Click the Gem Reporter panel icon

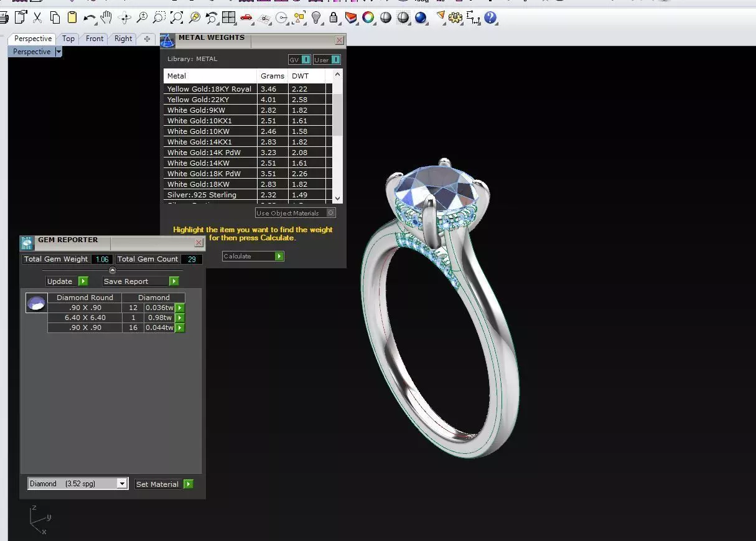coord(27,243)
